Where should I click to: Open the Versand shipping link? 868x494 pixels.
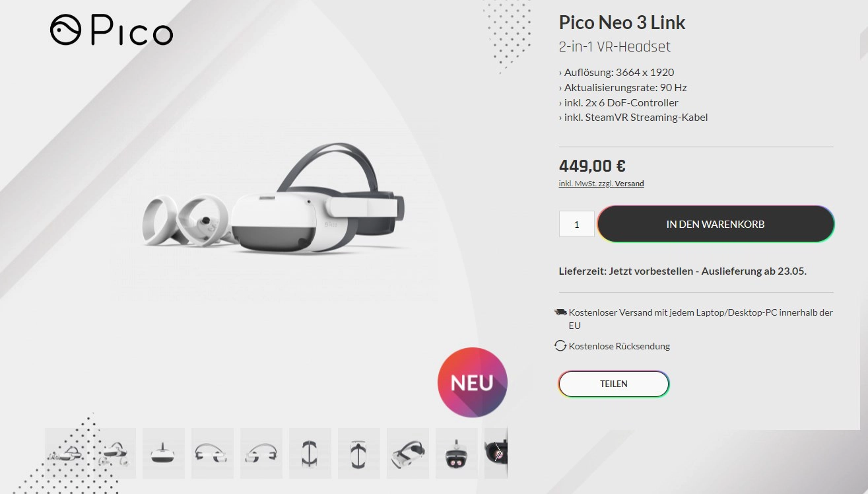[x=629, y=184]
